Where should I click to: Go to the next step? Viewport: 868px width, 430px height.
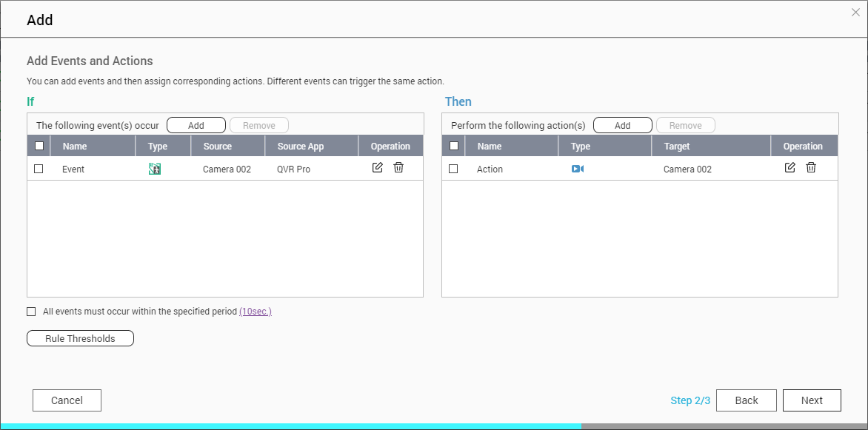coord(812,400)
